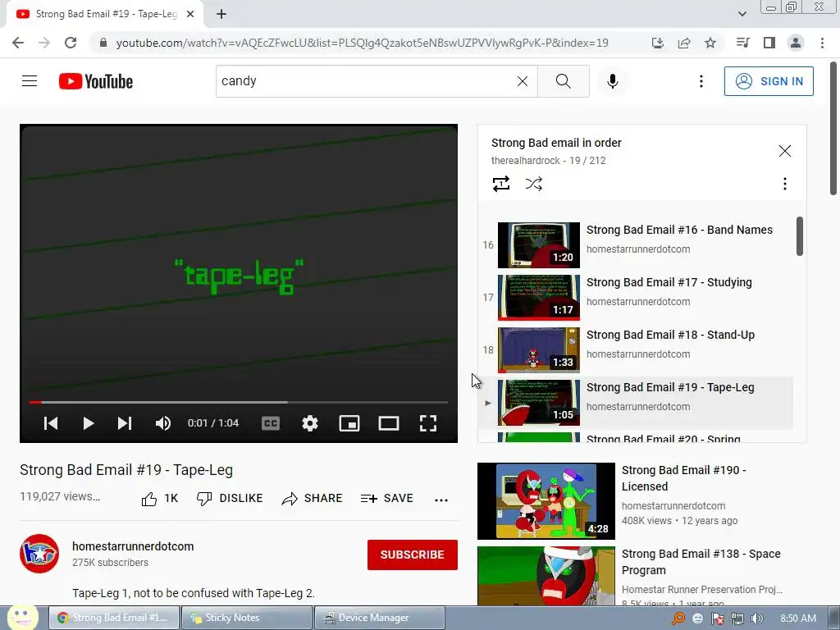This screenshot has width=840, height=630.
Task: Open the browser share icon in address bar
Action: [684, 43]
